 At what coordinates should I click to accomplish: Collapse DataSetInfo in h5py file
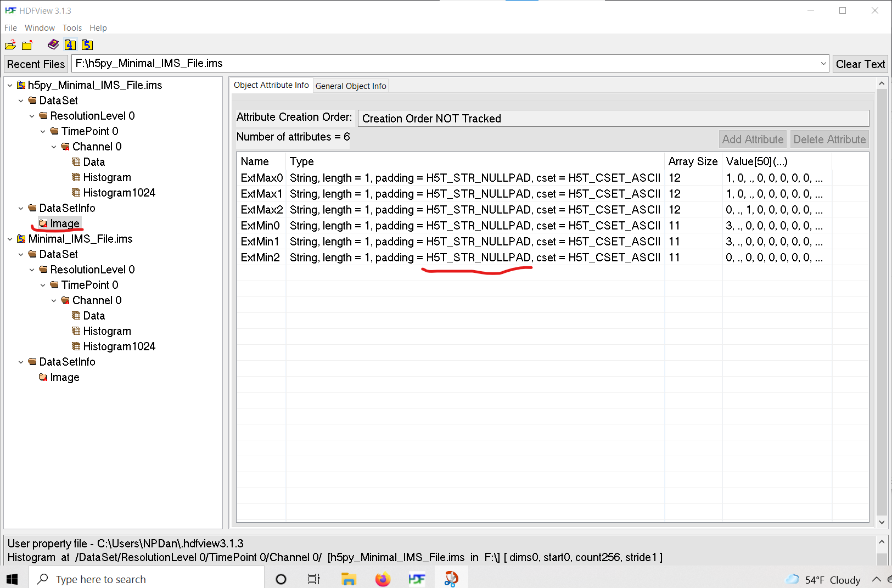pos(21,208)
